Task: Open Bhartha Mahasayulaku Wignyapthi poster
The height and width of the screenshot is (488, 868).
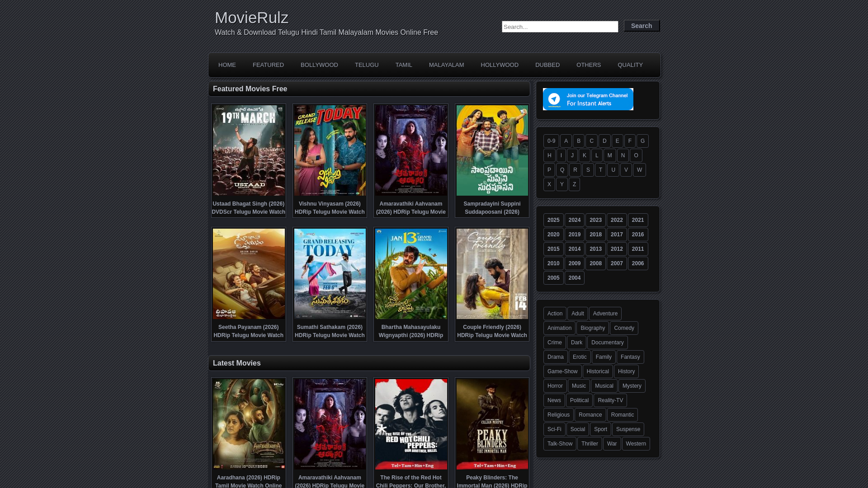Action: tap(411, 274)
